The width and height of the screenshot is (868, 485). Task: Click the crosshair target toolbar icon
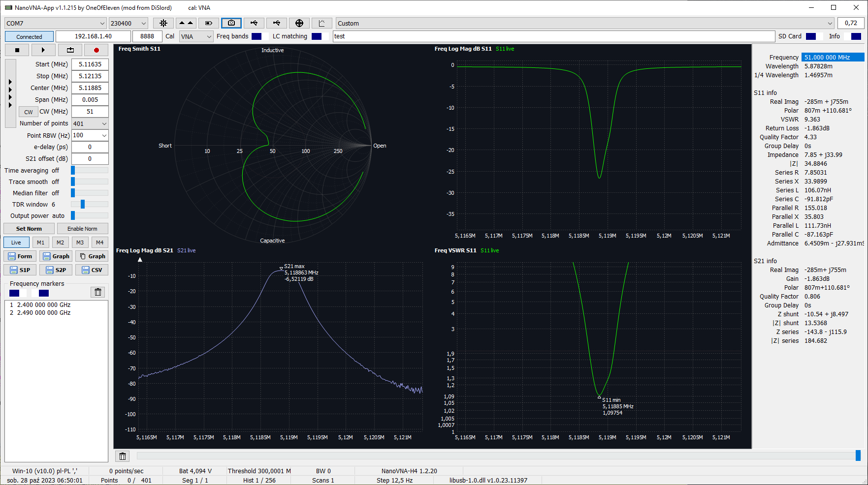click(299, 23)
